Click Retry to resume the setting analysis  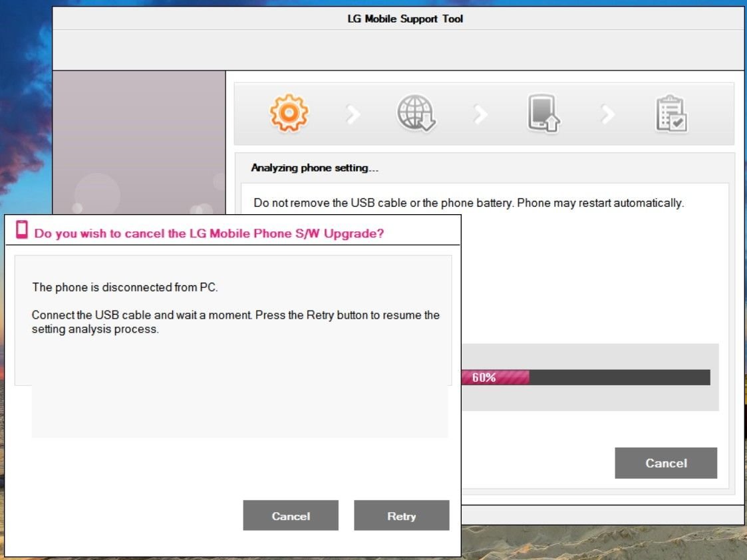(x=402, y=515)
